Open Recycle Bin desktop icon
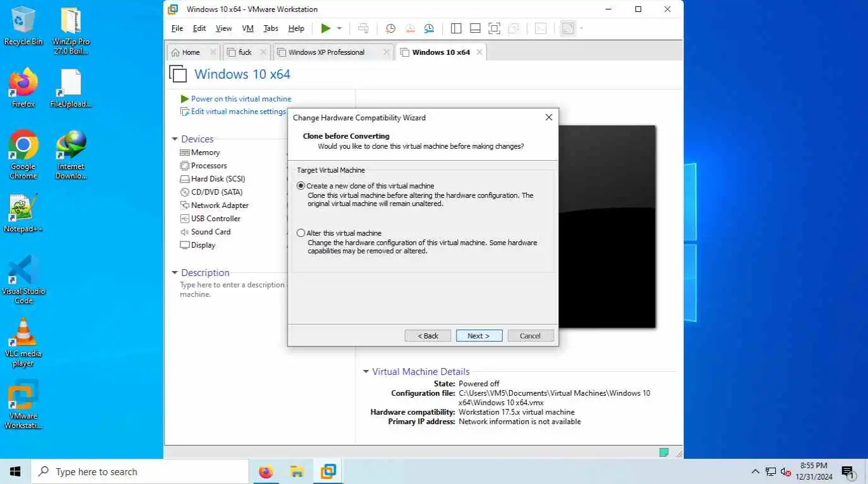Viewport: 868px width, 484px height. [x=23, y=26]
